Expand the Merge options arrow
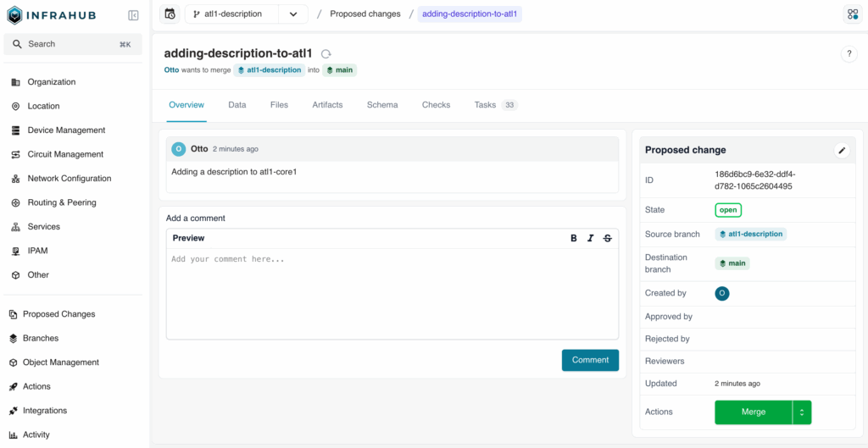 tap(802, 412)
